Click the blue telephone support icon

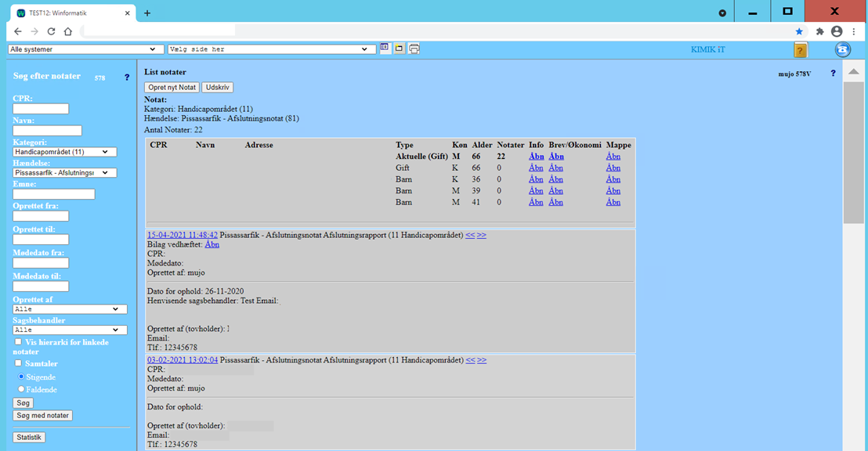click(x=842, y=50)
